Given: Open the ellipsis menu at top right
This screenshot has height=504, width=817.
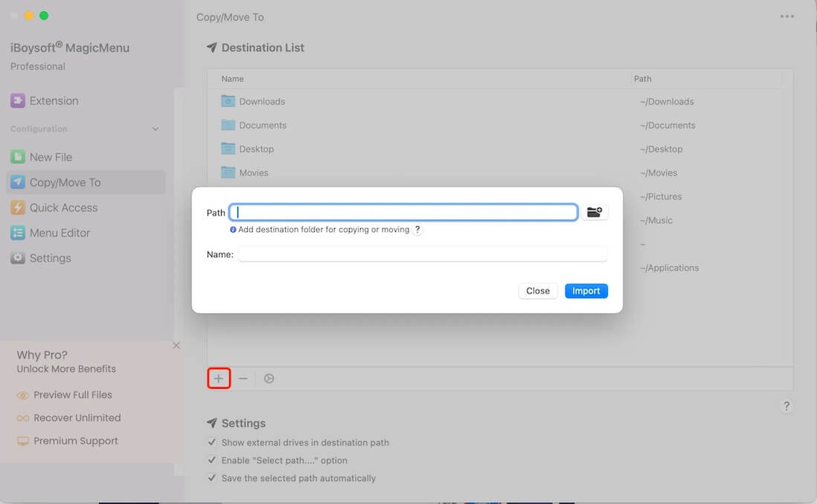Looking at the screenshot, I should click(786, 16).
